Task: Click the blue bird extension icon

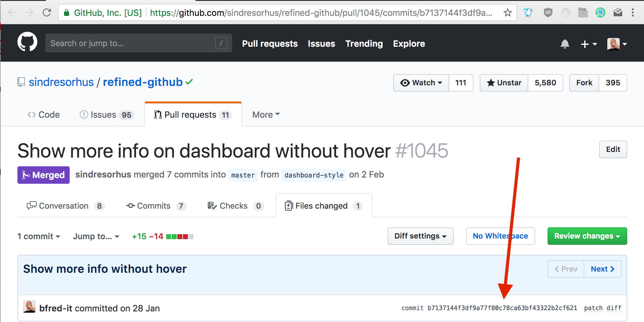Action: coord(528,13)
